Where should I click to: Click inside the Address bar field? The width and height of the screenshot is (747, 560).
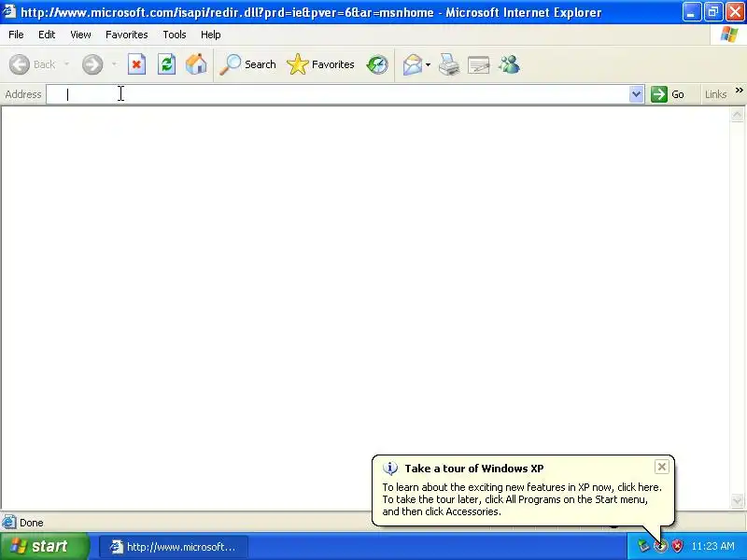coord(337,94)
